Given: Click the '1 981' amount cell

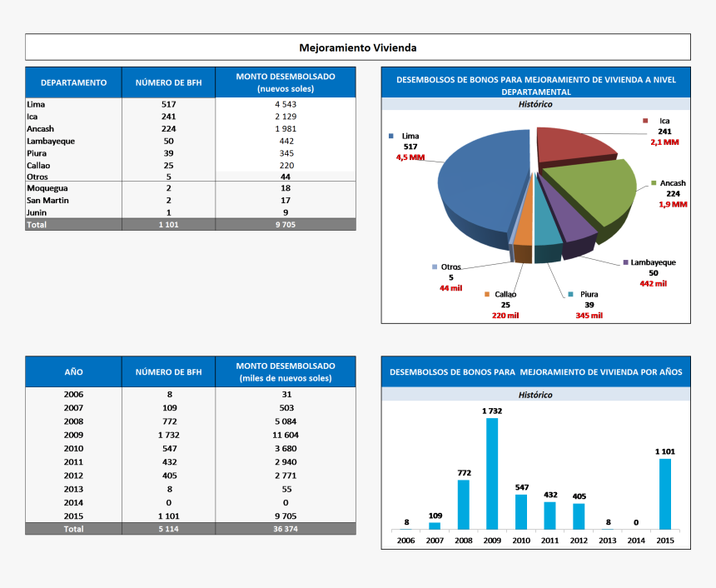Looking at the screenshot, I should [286, 129].
